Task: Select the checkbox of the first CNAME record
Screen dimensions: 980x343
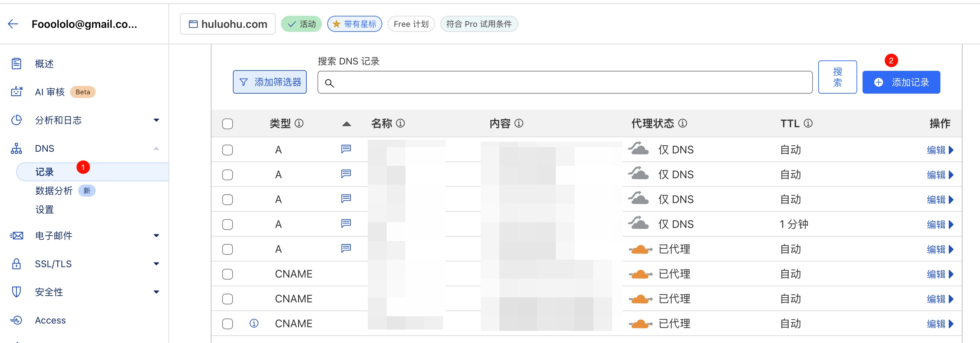Action: [x=228, y=274]
